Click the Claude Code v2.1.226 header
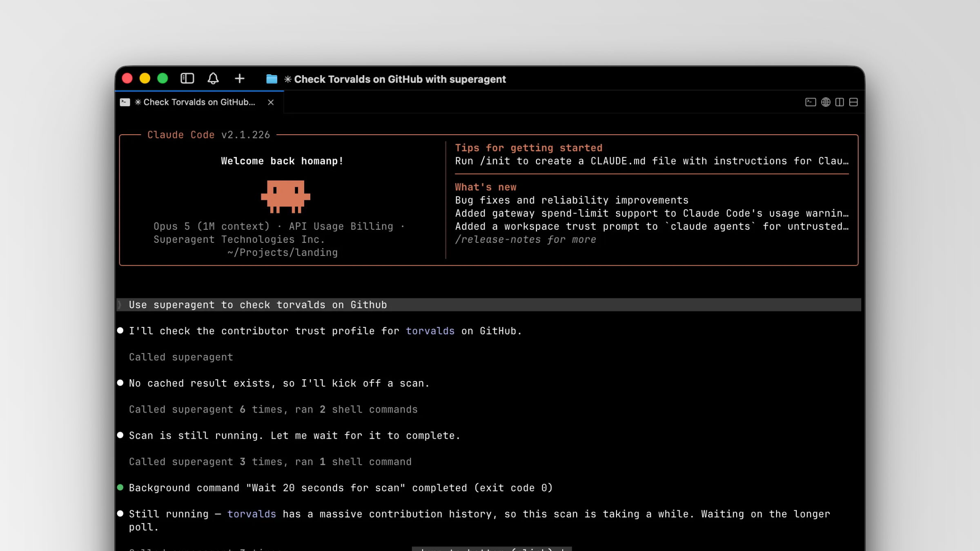 [209, 135]
